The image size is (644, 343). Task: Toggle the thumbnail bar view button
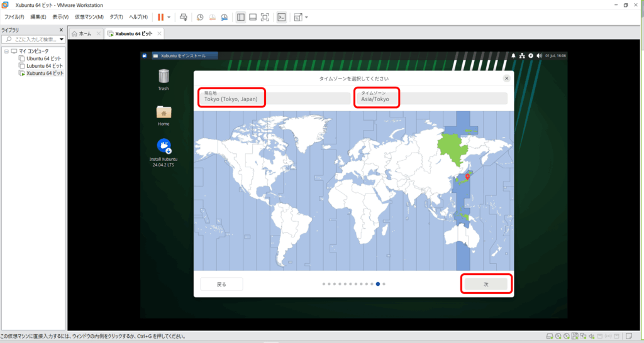pos(253,17)
